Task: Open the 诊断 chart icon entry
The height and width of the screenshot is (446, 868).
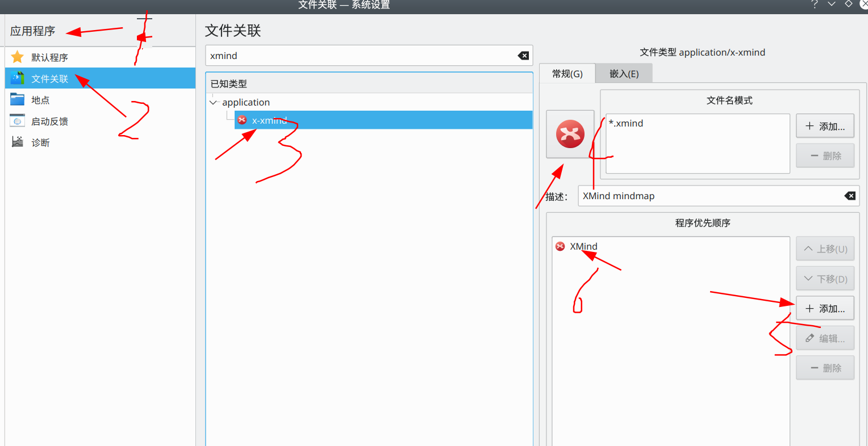Action: 18,142
